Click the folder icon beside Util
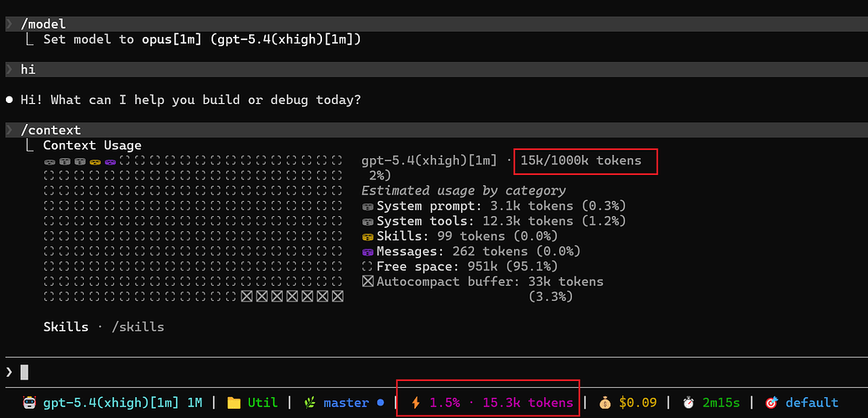This screenshot has width=868, height=418. pyautogui.click(x=234, y=403)
